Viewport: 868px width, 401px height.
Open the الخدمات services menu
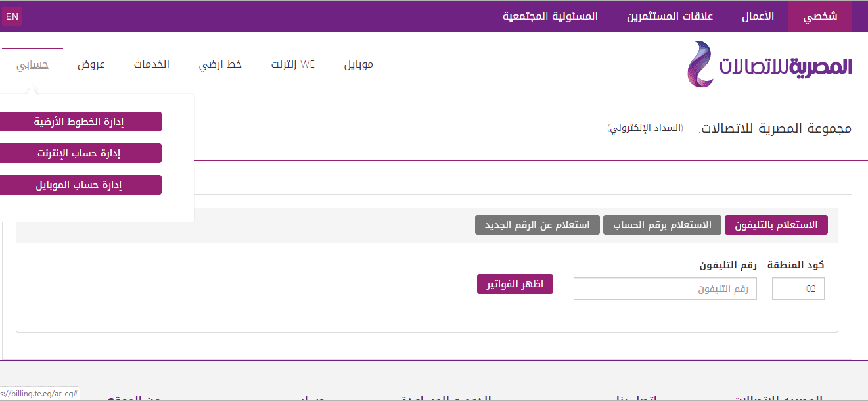pos(152,64)
